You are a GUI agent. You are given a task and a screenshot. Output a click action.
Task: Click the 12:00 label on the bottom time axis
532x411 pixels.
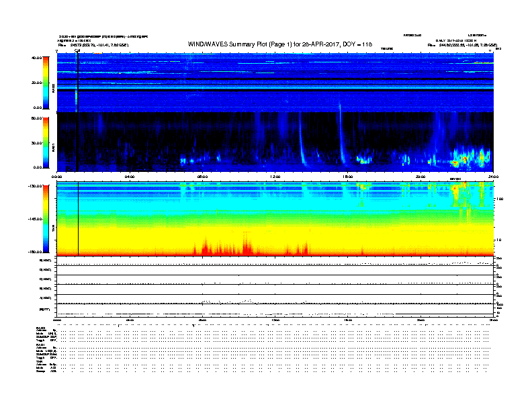click(x=275, y=320)
